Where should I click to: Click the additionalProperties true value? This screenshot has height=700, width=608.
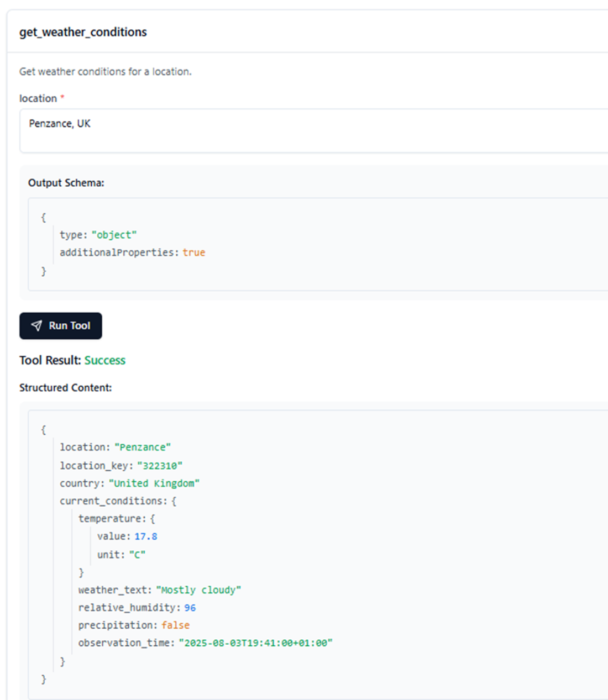(194, 252)
